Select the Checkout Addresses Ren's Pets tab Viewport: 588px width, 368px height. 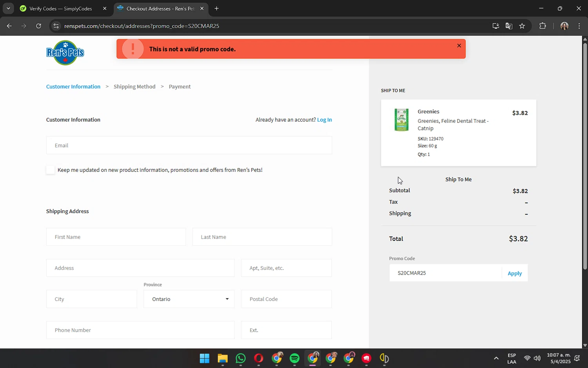(x=160, y=8)
